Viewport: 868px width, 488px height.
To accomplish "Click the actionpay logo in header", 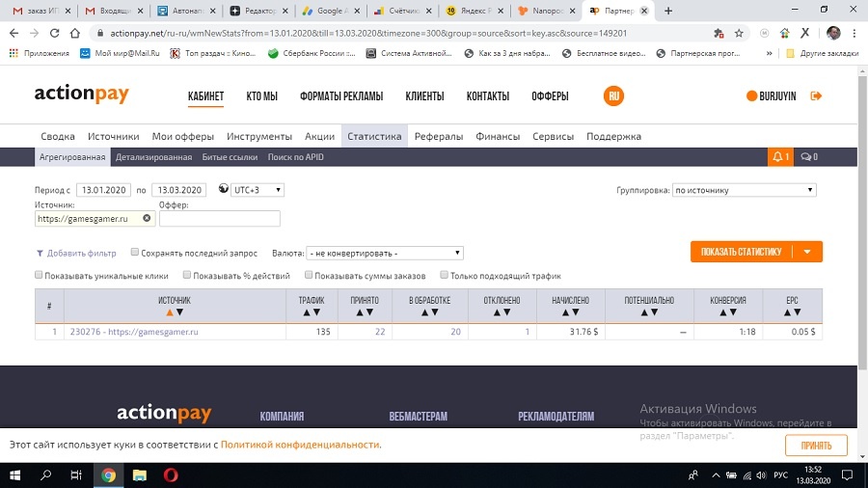I will point(81,94).
